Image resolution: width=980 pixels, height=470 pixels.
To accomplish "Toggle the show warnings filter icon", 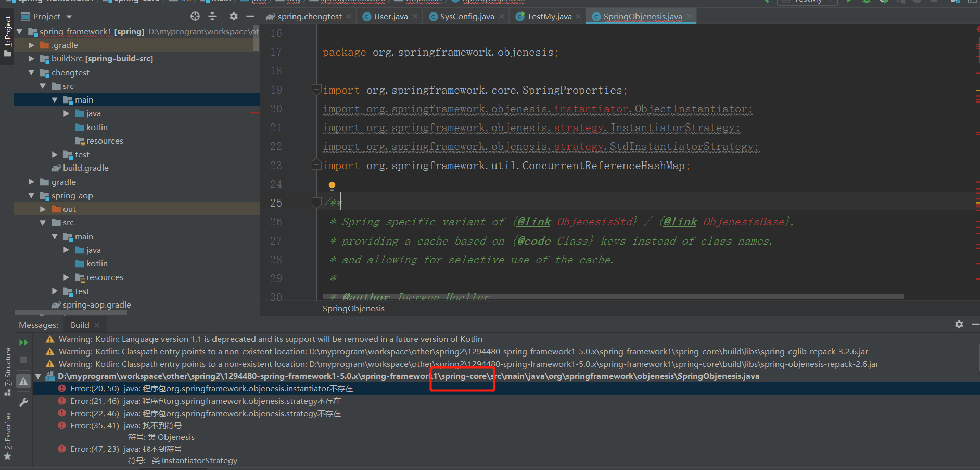I will 23,382.
